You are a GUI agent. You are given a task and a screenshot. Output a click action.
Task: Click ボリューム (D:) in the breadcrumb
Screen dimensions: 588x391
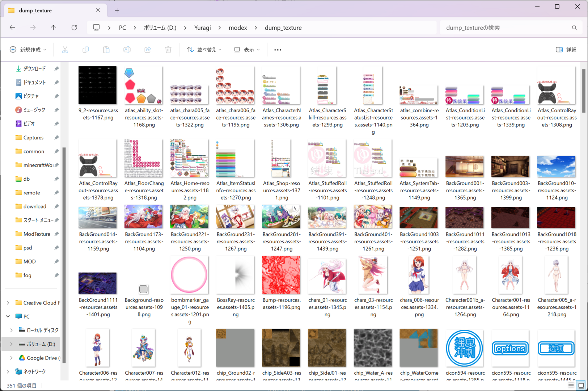click(160, 28)
